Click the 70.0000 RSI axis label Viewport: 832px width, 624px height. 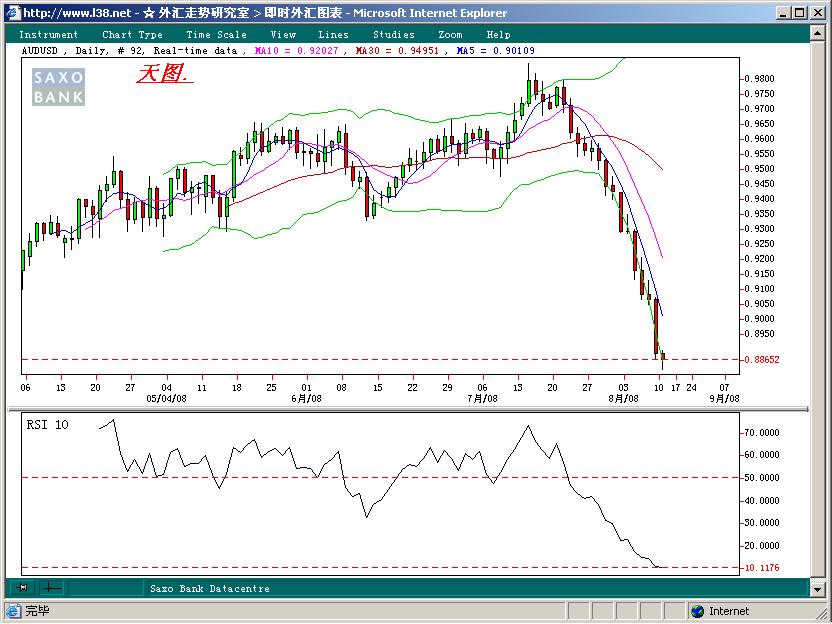click(762, 433)
